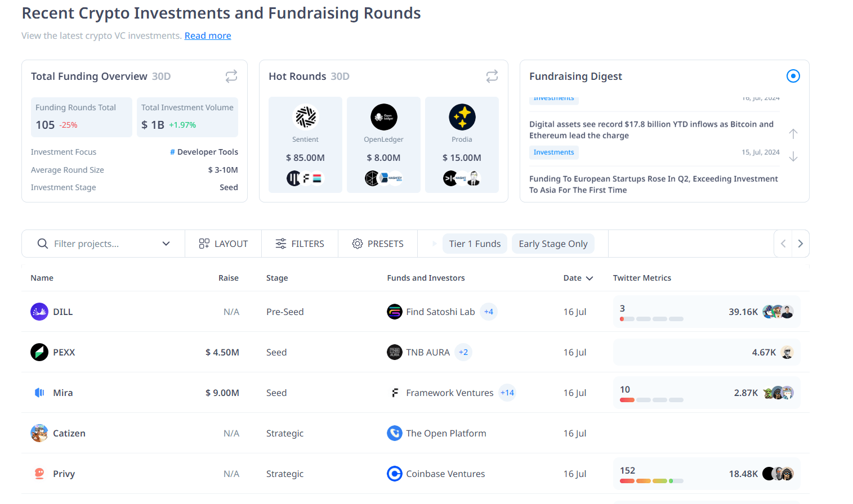Open the FILTERS panel button

tap(300, 244)
